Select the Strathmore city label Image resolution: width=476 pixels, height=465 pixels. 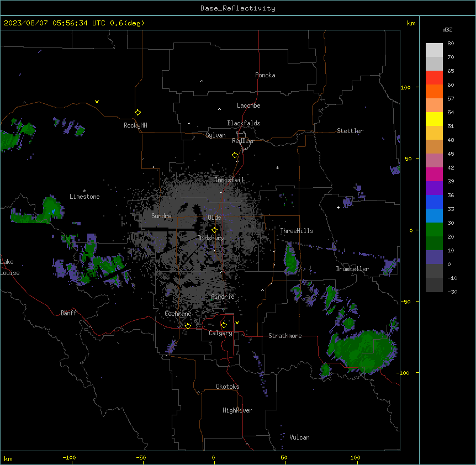tap(285, 336)
